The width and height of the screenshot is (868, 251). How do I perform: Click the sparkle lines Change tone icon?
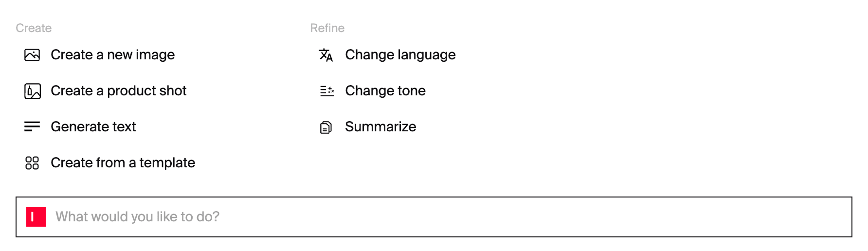point(327,91)
